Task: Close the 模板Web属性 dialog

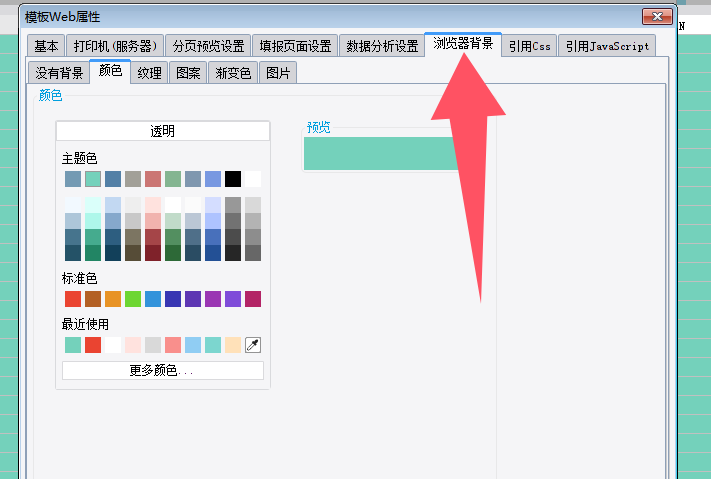Action: (x=657, y=17)
